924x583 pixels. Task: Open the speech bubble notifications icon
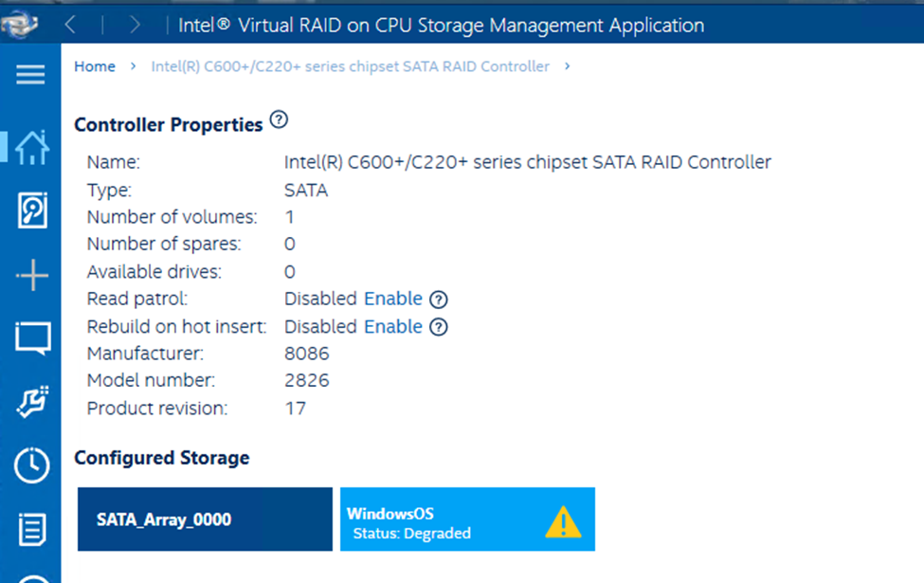tap(32, 338)
